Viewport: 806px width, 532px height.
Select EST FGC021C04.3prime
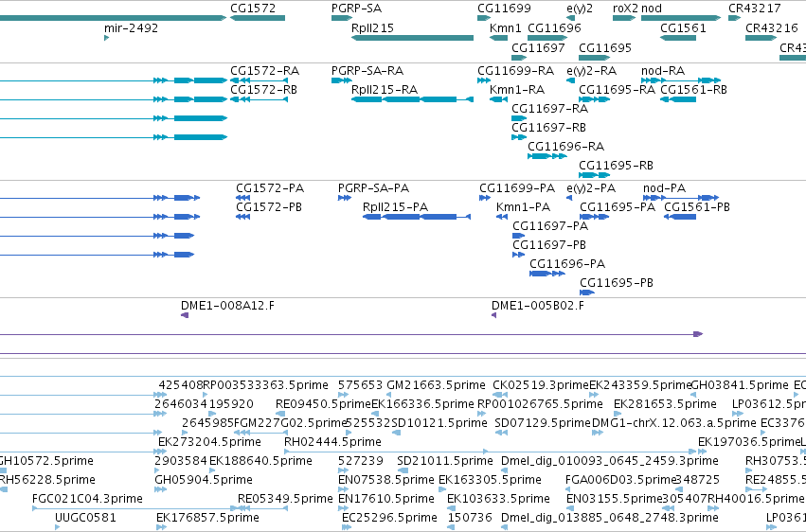(x=87, y=499)
